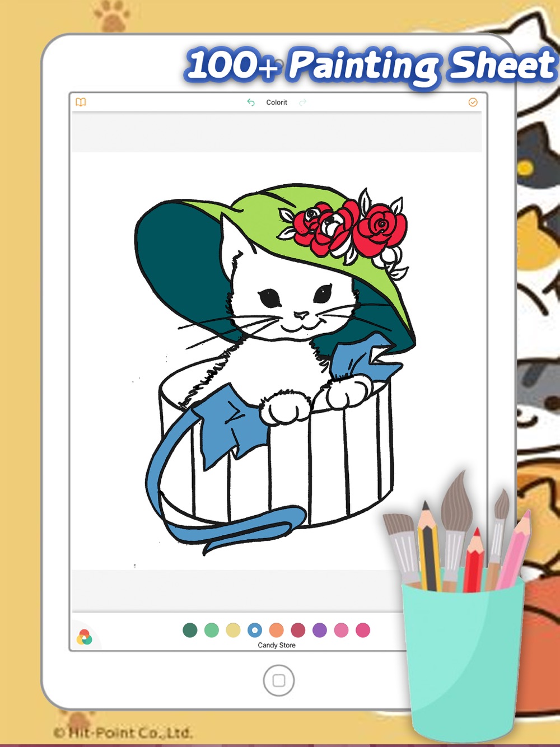Open the book library icon

tap(81, 102)
